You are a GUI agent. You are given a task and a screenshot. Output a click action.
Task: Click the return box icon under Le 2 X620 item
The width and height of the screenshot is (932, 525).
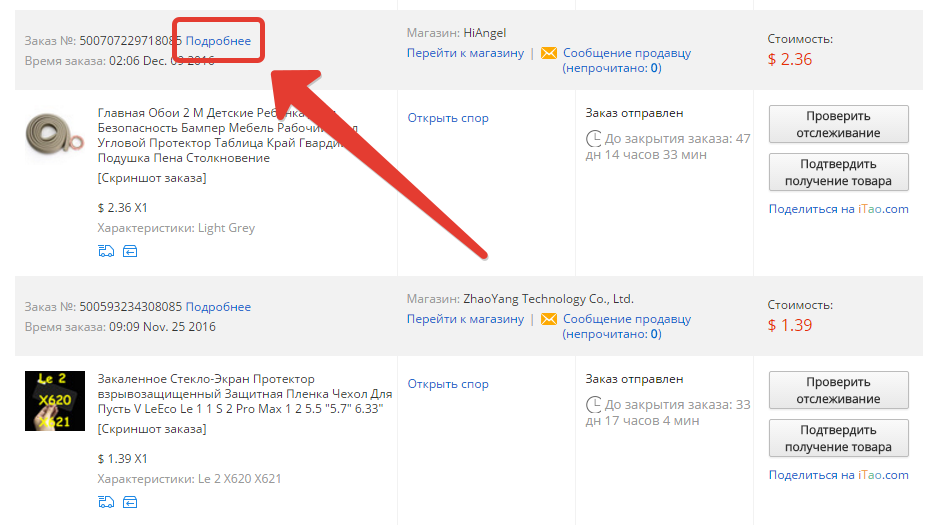tap(130, 502)
